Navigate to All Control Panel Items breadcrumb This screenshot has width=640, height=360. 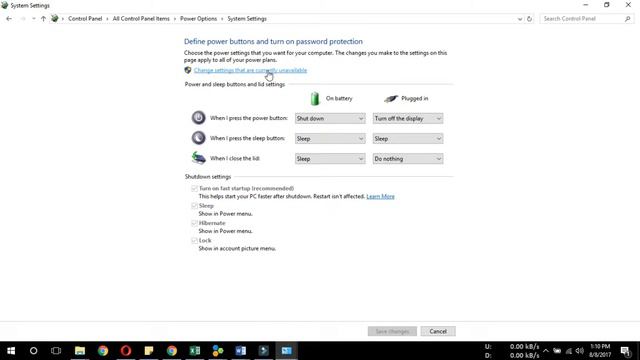[x=141, y=19]
